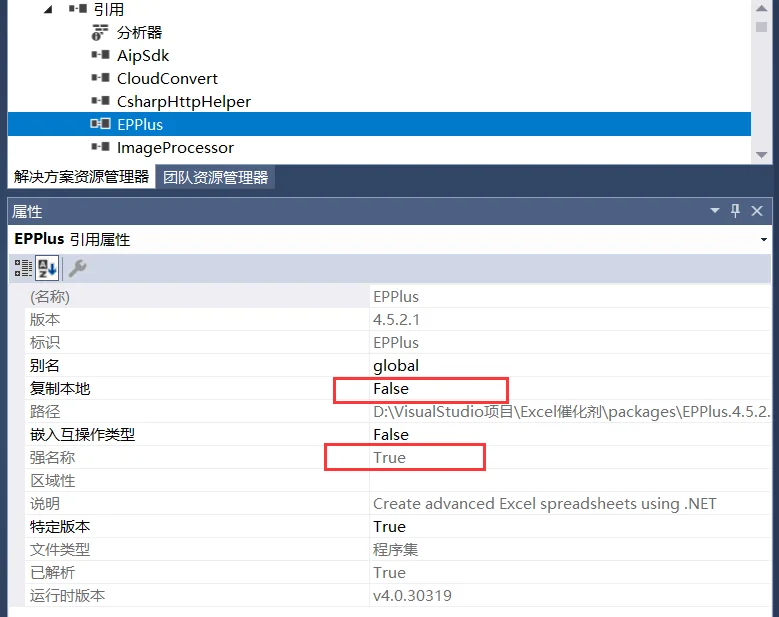Click the solution explorer scrollbar thumb
The height and width of the screenshot is (617, 779).
click(x=761, y=26)
